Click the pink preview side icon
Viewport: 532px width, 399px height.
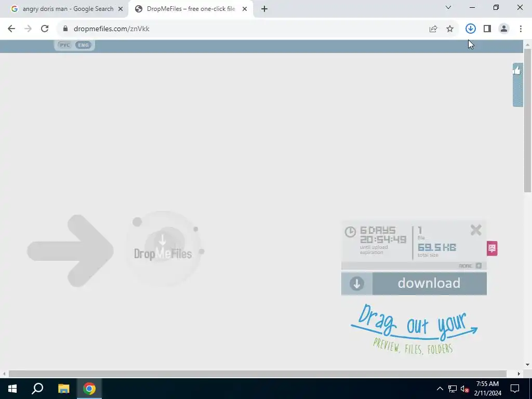(x=492, y=248)
